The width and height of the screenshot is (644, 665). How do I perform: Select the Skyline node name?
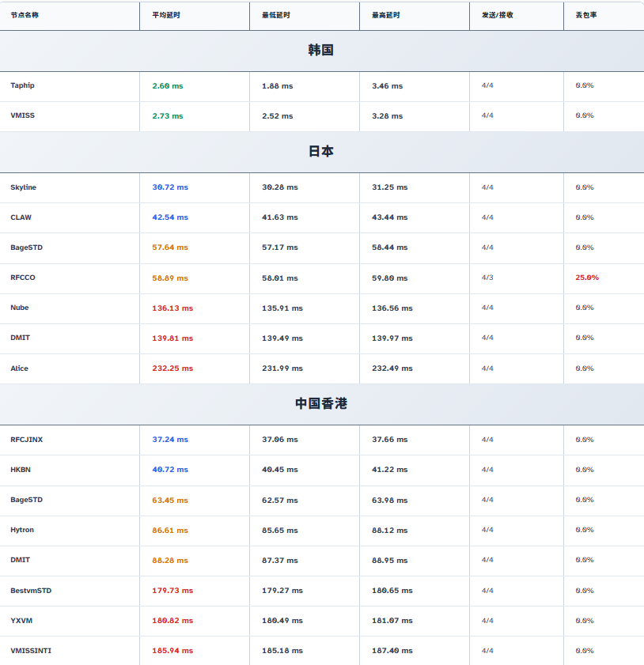click(23, 187)
